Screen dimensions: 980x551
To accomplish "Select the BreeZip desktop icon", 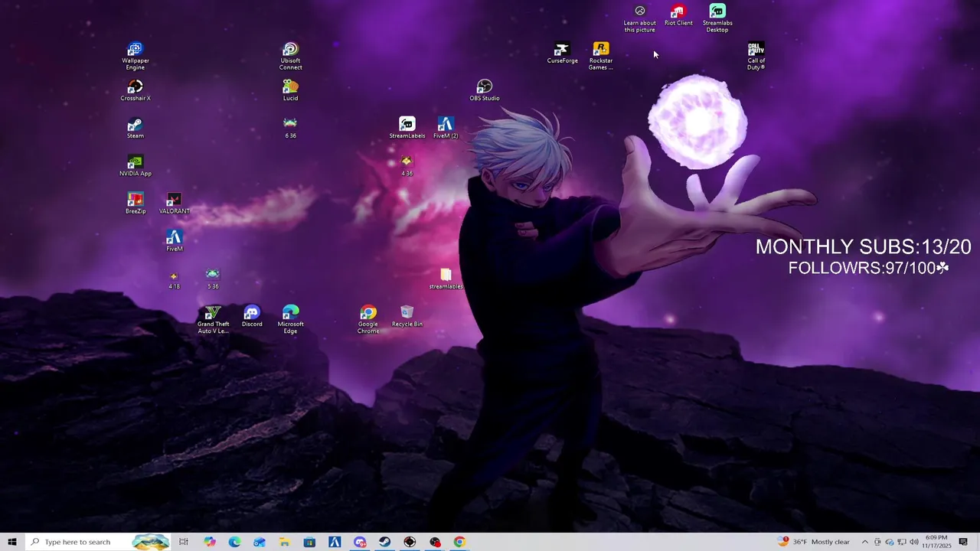I will pos(136,203).
